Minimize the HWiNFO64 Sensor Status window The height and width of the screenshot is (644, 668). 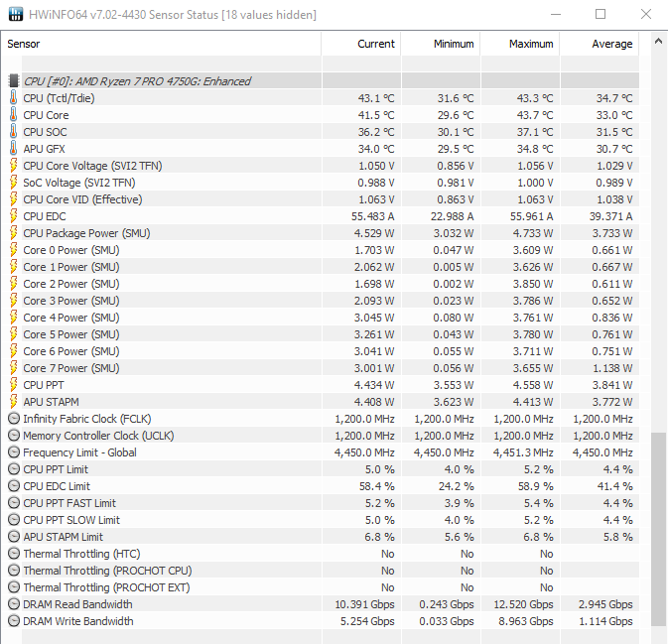pyautogui.click(x=556, y=14)
